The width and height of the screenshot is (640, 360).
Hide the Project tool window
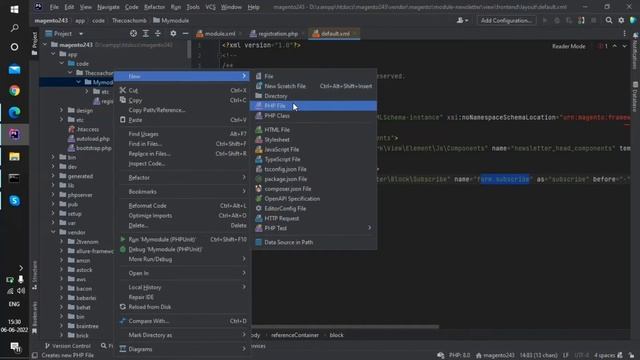pyautogui.click(x=185, y=33)
